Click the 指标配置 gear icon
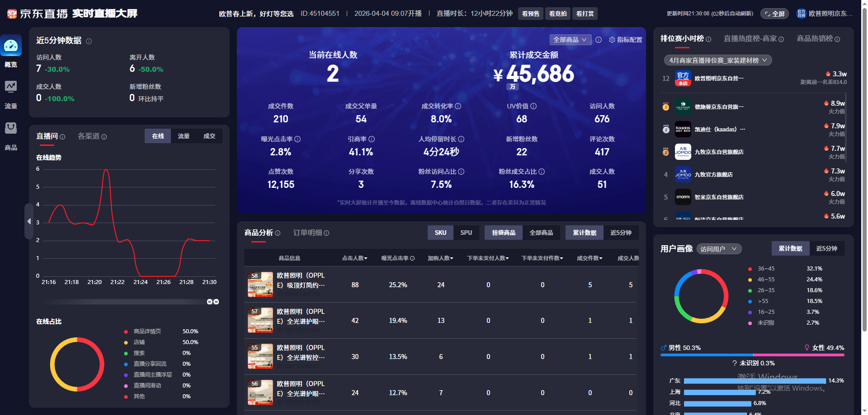Image resolution: width=868 pixels, height=415 pixels. point(612,40)
